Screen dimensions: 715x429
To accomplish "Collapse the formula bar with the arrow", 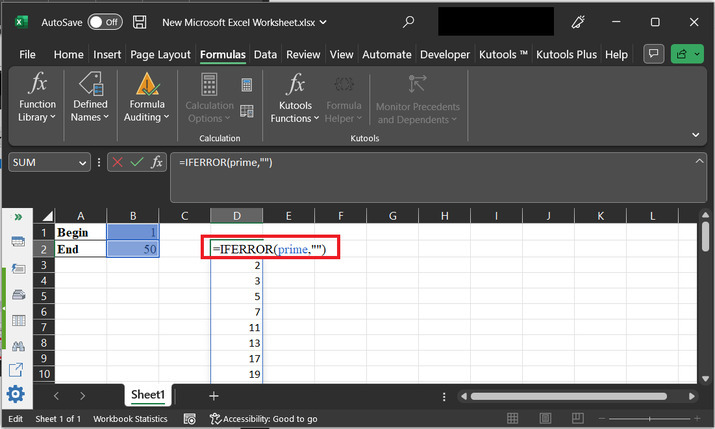I will click(x=699, y=161).
